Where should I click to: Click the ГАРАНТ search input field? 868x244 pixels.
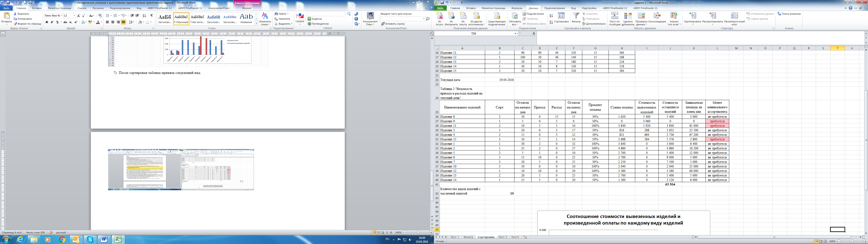[326, 14]
